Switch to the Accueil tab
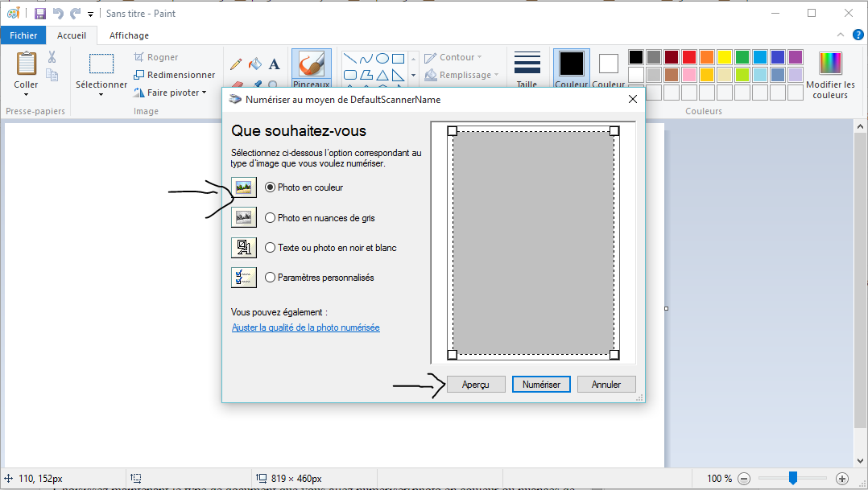Viewport: 868px width, 490px height. (x=72, y=35)
